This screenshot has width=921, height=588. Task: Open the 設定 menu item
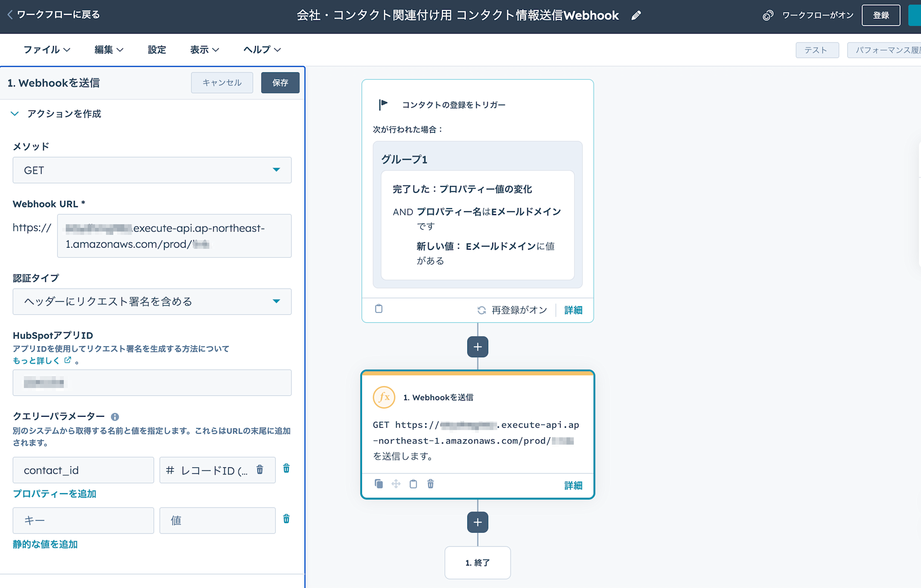click(157, 50)
